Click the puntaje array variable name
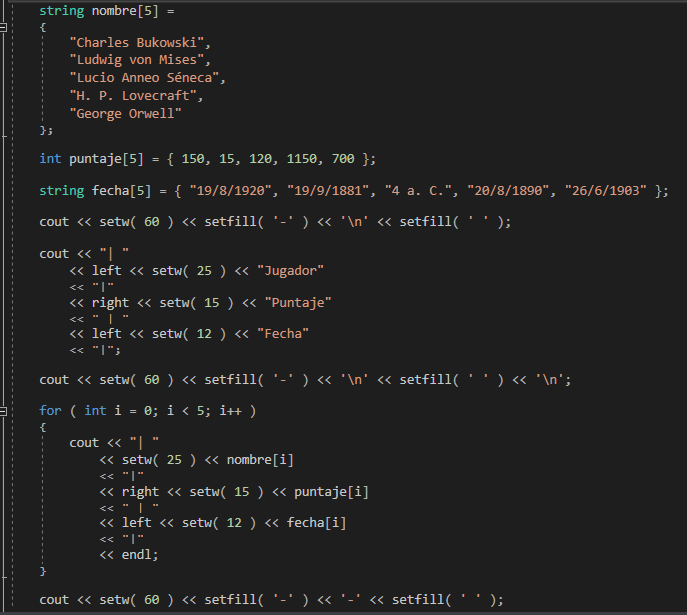 (x=96, y=159)
